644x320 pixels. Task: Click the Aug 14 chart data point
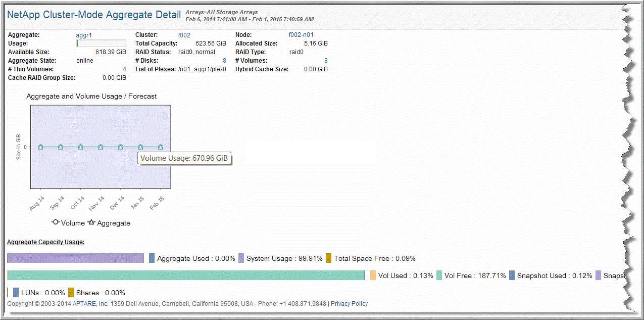[40, 147]
